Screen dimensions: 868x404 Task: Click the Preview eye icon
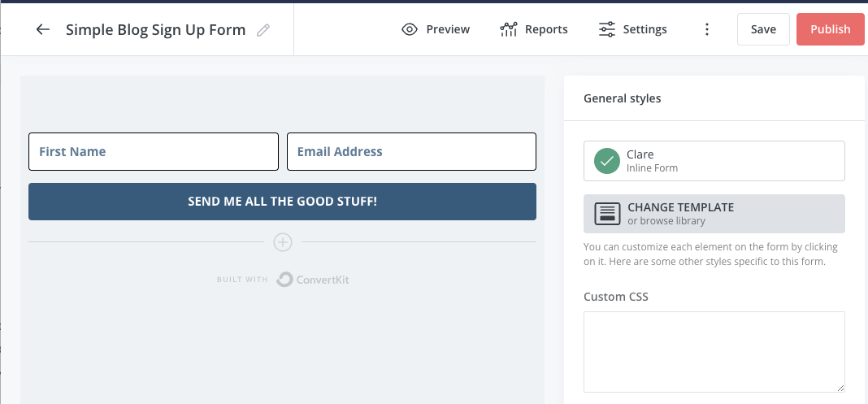(409, 29)
